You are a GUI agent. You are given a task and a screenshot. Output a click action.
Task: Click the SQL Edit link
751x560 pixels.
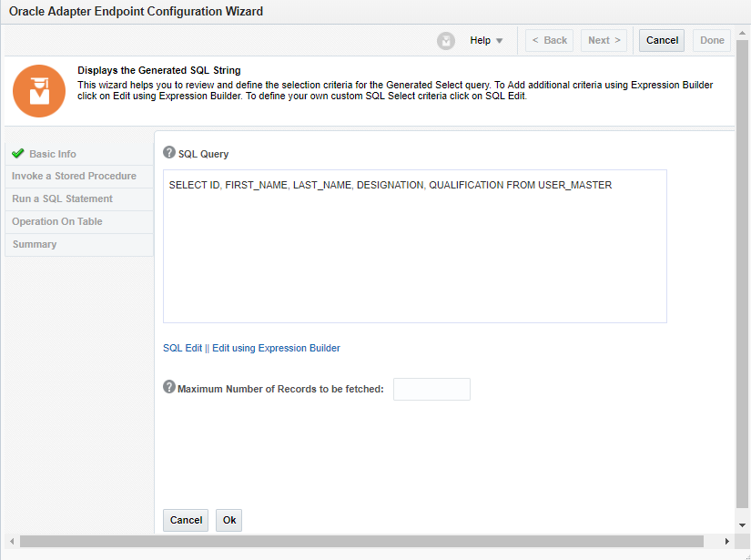[181, 347]
